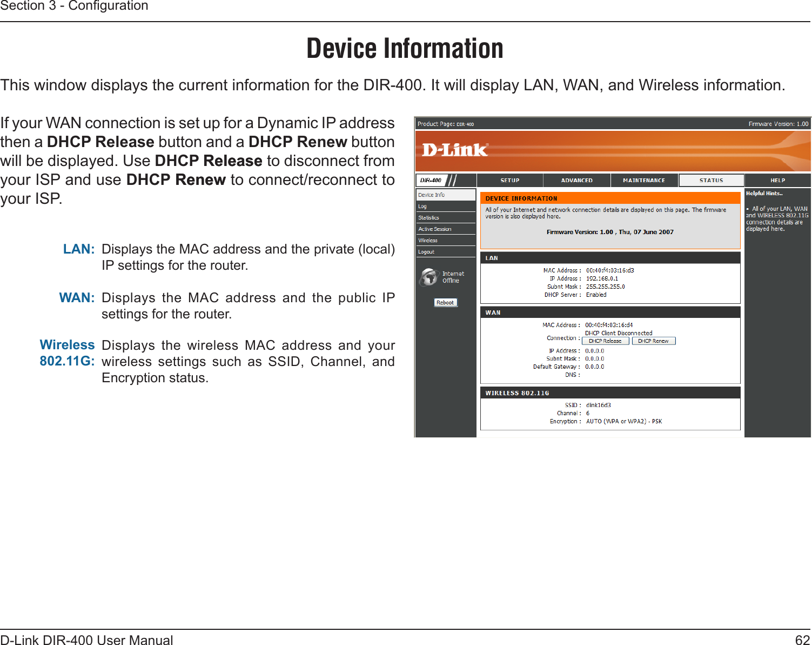Select Device Info in the sidebar
This screenshot has height=645, width=812.
tap(446, 195)
